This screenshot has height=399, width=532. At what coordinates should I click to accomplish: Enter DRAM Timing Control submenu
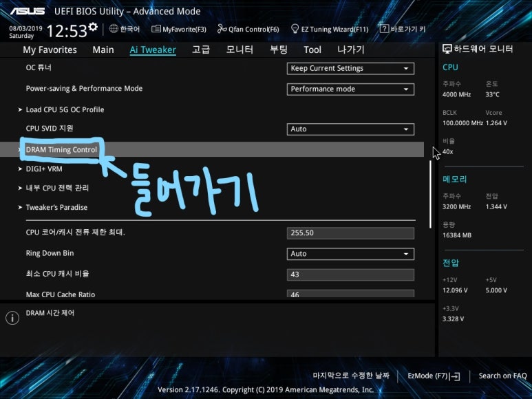(x=212, y=149)
